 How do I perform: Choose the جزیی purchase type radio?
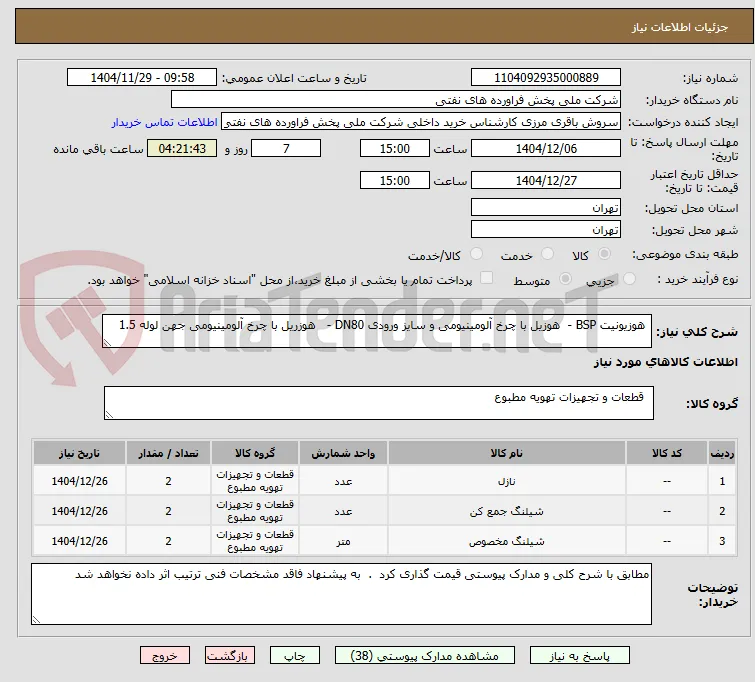pyautogui.click(x=629, y=279)
